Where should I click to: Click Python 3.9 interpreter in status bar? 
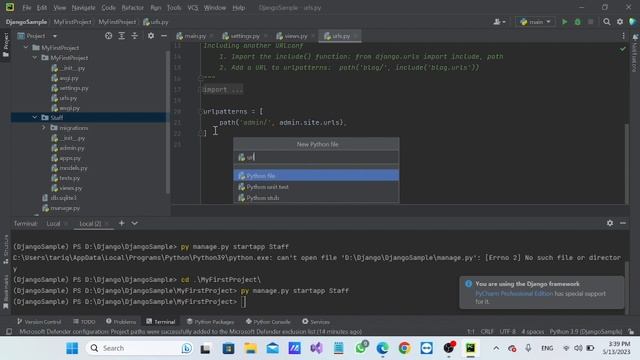coord(586,331)
